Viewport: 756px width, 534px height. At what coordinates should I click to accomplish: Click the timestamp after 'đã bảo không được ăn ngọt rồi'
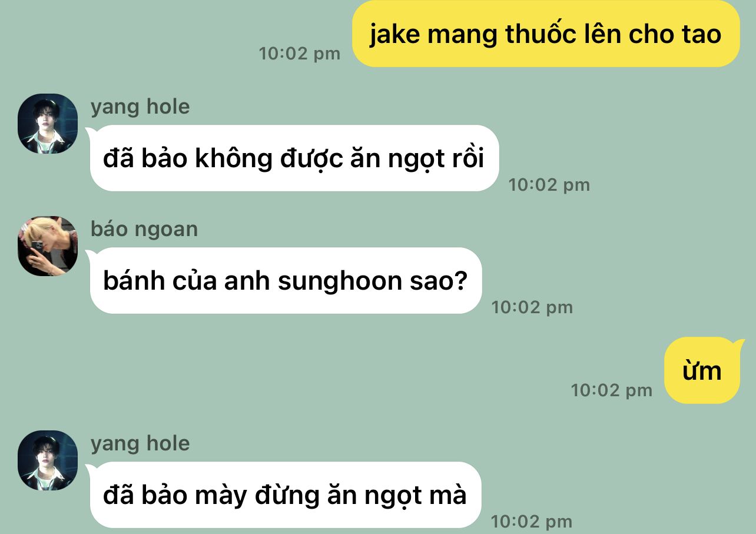point(549,185)
